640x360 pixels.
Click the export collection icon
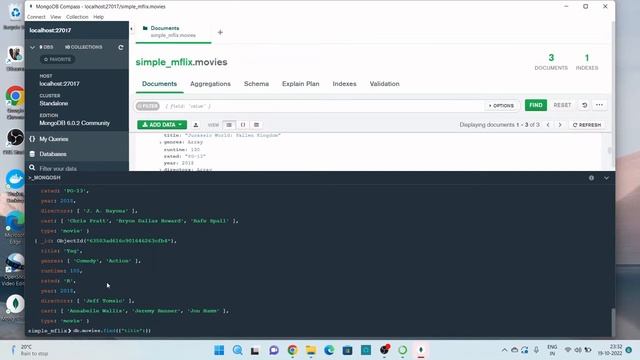[196, 125]
